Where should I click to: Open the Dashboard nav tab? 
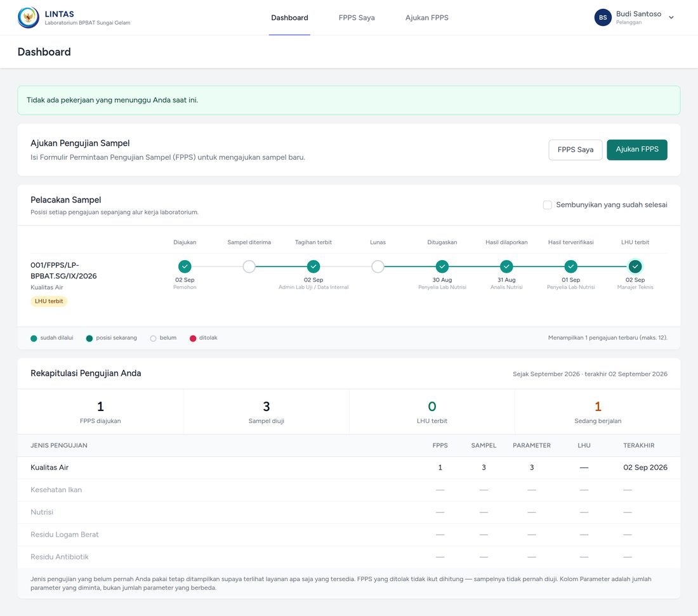[x=289, y=18]
